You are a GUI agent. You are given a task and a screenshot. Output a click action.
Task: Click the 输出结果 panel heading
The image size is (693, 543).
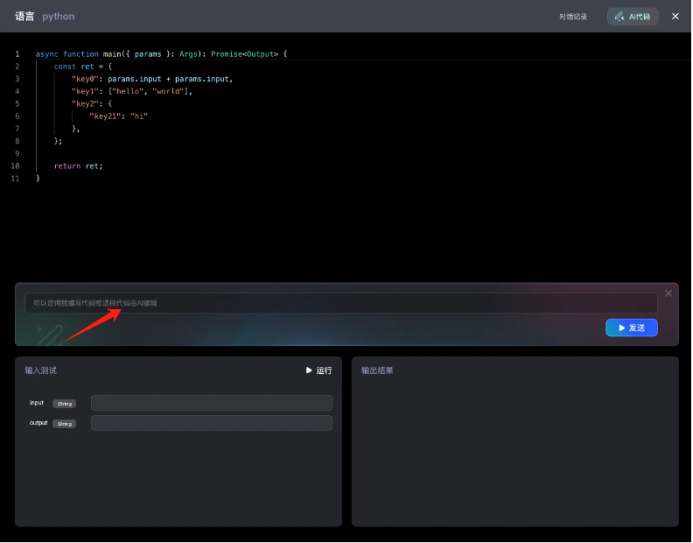(x=377, y=370)
